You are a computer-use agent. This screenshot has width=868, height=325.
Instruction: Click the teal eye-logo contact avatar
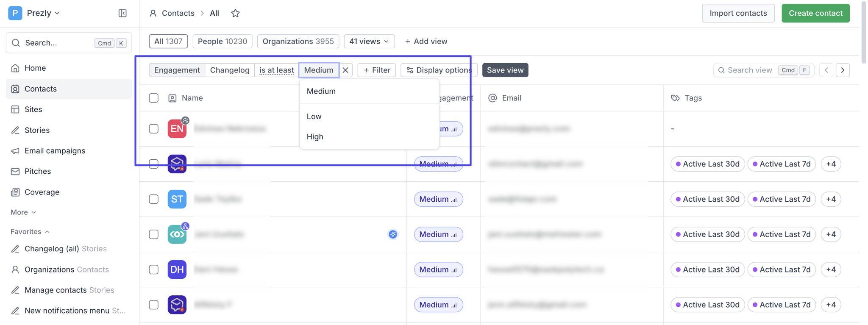coord(177,234)
